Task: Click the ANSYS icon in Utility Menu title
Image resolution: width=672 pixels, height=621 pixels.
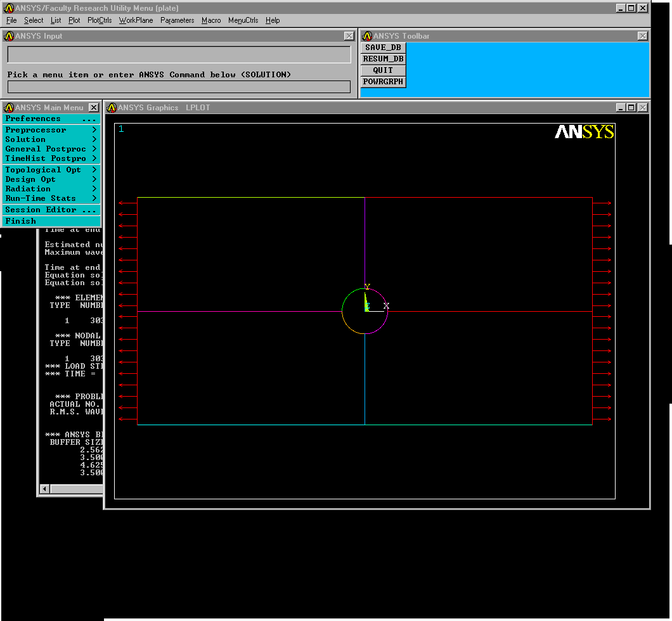Action: click(x=9, y=8)
